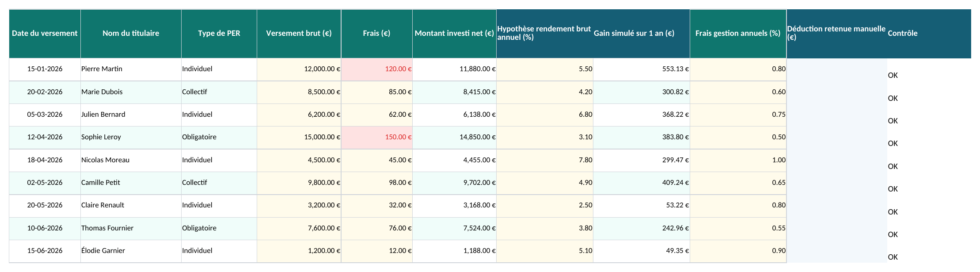This screenshot has width=980, height=272.
Task: Select the "Frais gestion annuels (%)" header
Action: click(x=738, y=34)
